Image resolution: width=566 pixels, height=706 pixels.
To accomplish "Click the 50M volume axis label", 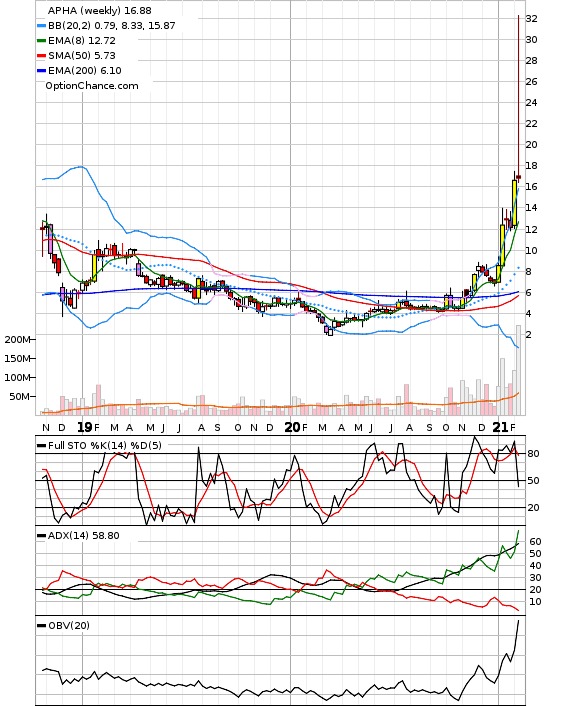I will point(20,397).
